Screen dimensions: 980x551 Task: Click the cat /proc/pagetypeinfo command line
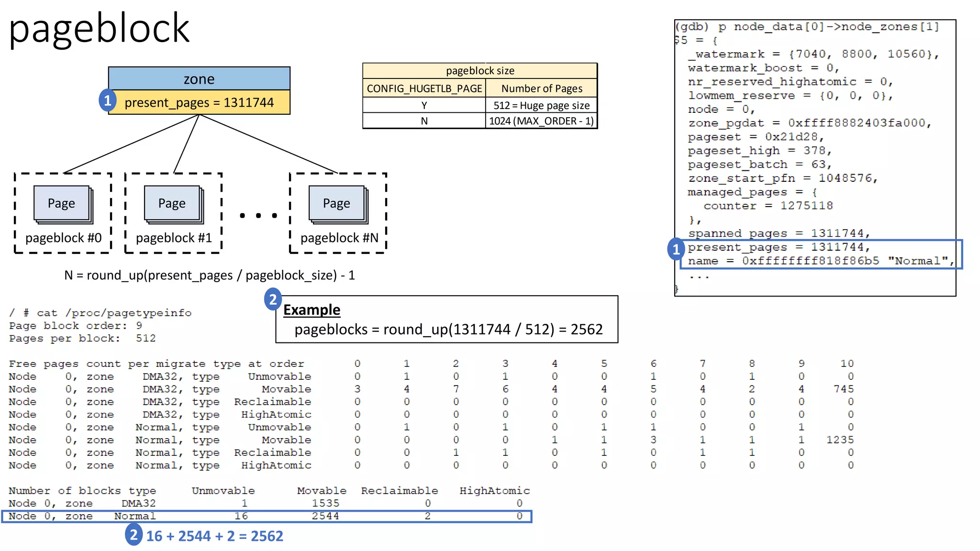[100, 313]
